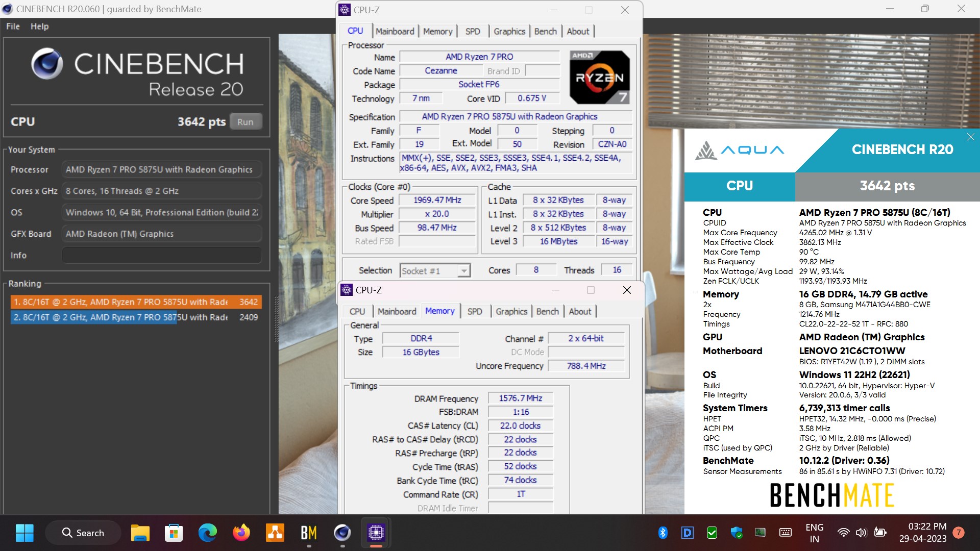Image resolution: width=980 pixels, height=551 pixels.
Task: Launch Firefox from the taskbar
Action: [241, 533]
